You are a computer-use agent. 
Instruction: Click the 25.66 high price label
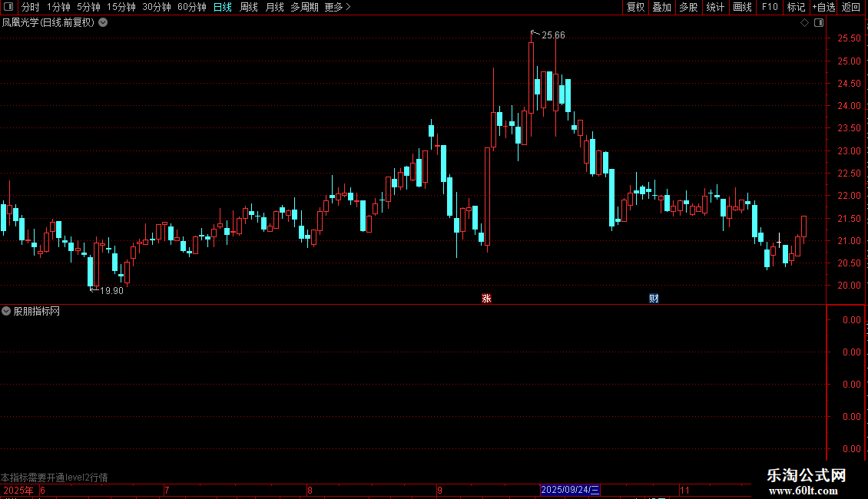point(553,35)
